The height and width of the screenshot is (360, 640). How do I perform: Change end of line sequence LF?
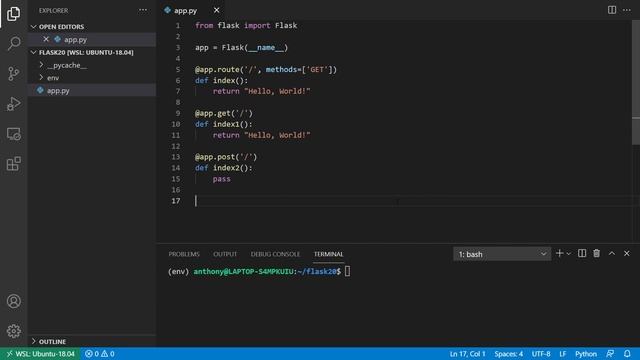562,353
